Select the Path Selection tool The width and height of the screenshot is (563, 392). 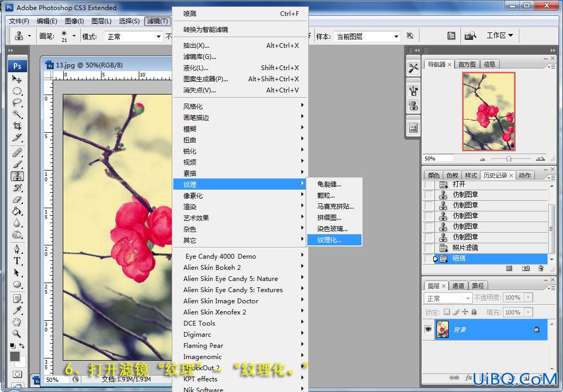pyautogui.click(x=17, y=272)
